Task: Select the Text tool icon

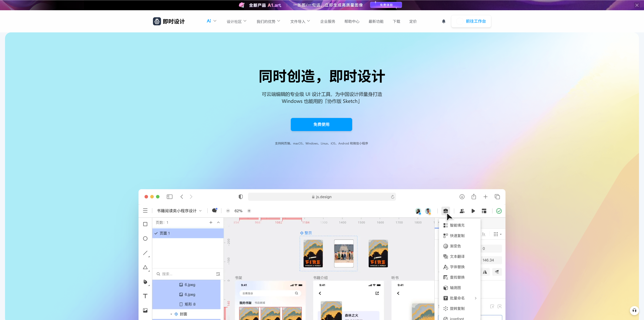Action: tap(145, 296)
